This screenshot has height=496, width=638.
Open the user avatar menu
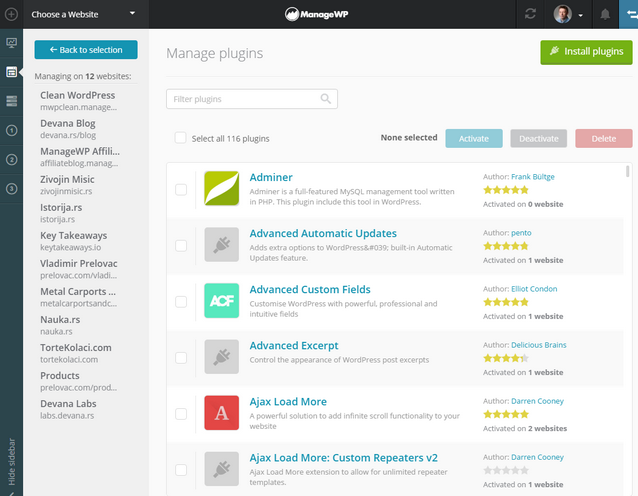tap(568, 14)
